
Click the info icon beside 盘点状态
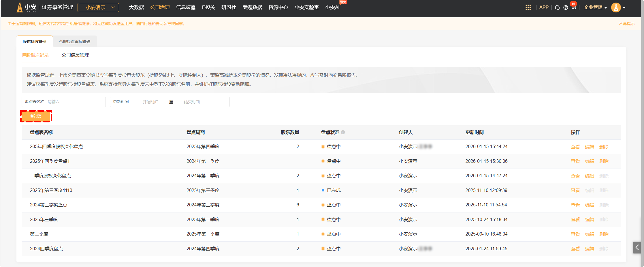[343, 132]
